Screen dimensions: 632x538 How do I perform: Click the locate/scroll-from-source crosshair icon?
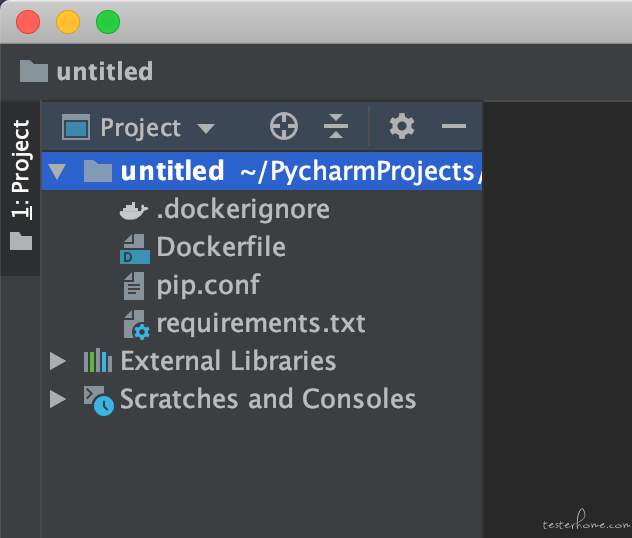284,126
